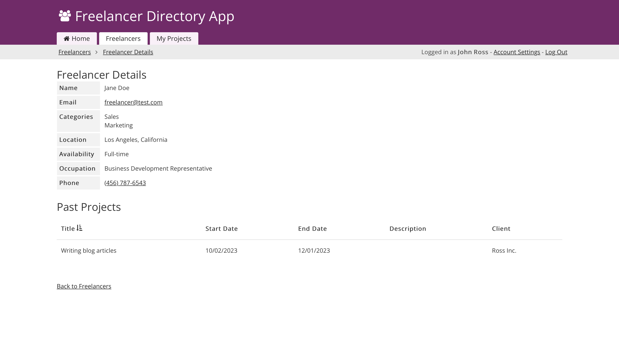Open Account Settings
The image size is (619, 364).
pos(516,52)
